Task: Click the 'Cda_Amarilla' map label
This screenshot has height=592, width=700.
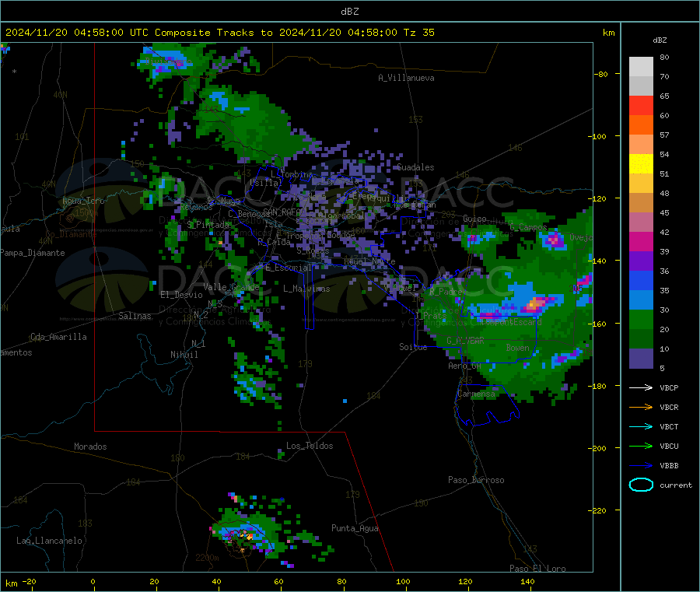Action: click(58, 337)
